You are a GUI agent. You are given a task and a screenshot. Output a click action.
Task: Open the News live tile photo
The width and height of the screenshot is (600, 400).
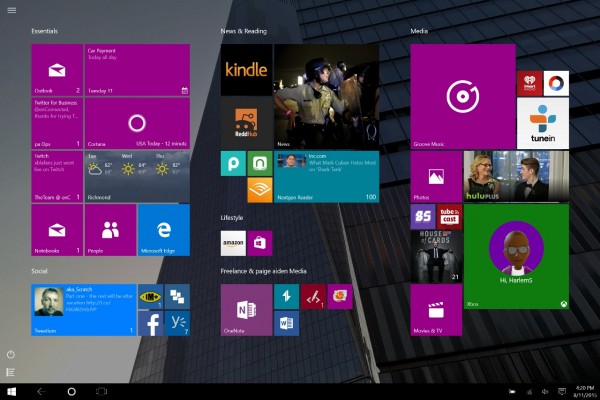tap(326, 96)
